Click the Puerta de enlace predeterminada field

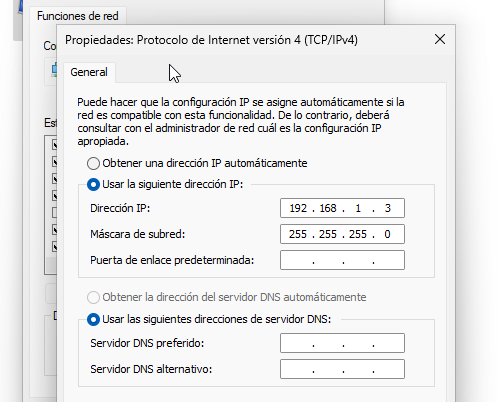342,260
